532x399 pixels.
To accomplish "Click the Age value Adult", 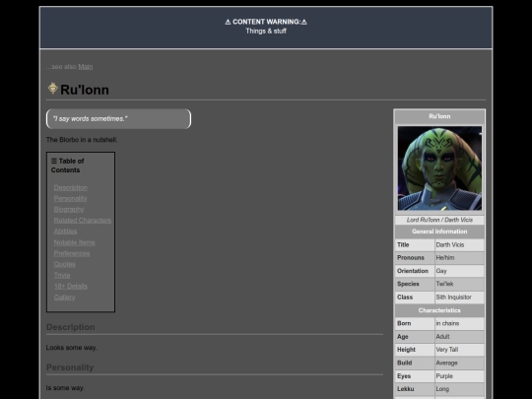I will tap(459, 337).
